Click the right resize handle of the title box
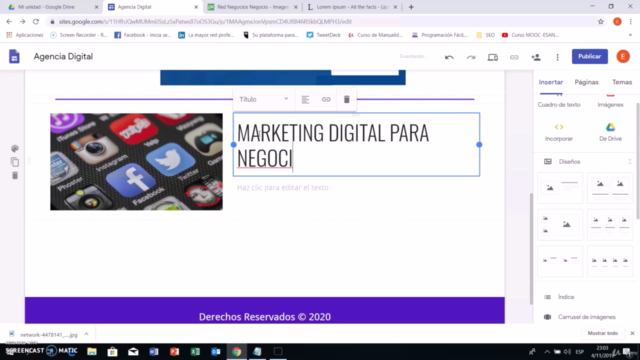Image resolution: width=640 pixels, height=360 pixels. pos(479,144)
